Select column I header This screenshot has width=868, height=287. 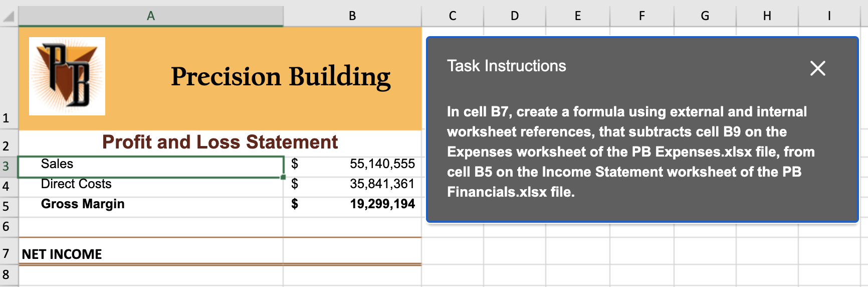pyautogui.click(x=829, y=16)
